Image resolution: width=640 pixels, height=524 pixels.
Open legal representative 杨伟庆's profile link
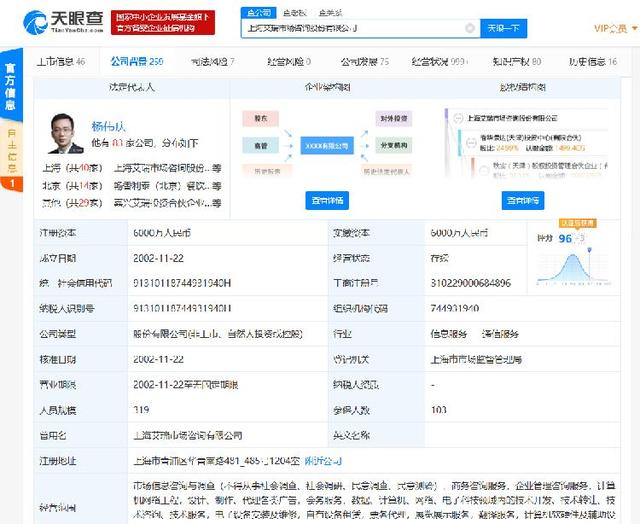pyautogui.click(x=108, y=127)
